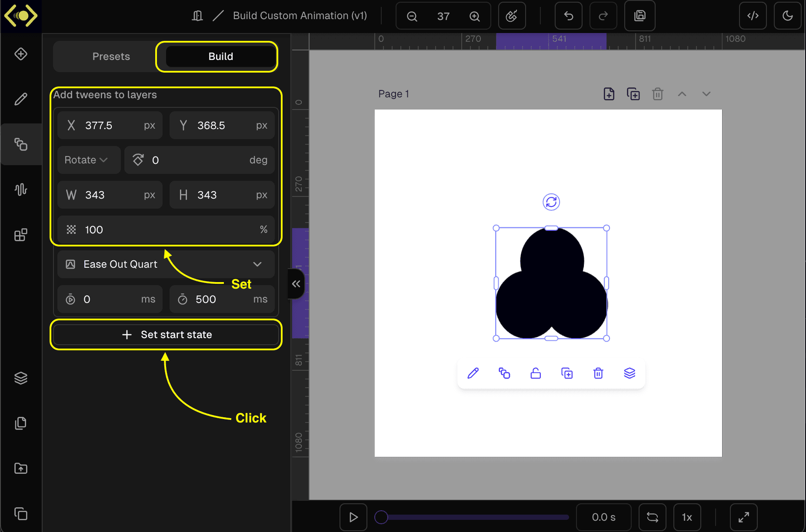Open the code view icon
This screenshot has height=532, width=806.
[x=753, y=16]
